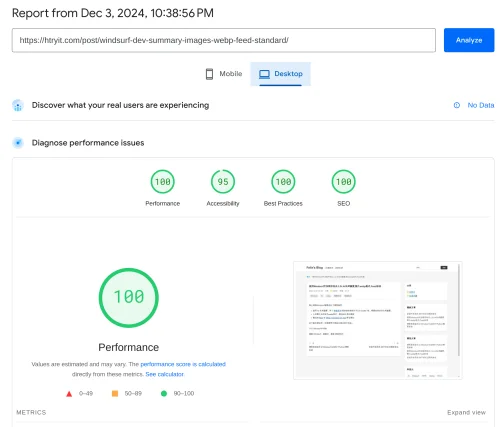
Task: Click Values are estimated and may vary text
Action: pos(79,364)
